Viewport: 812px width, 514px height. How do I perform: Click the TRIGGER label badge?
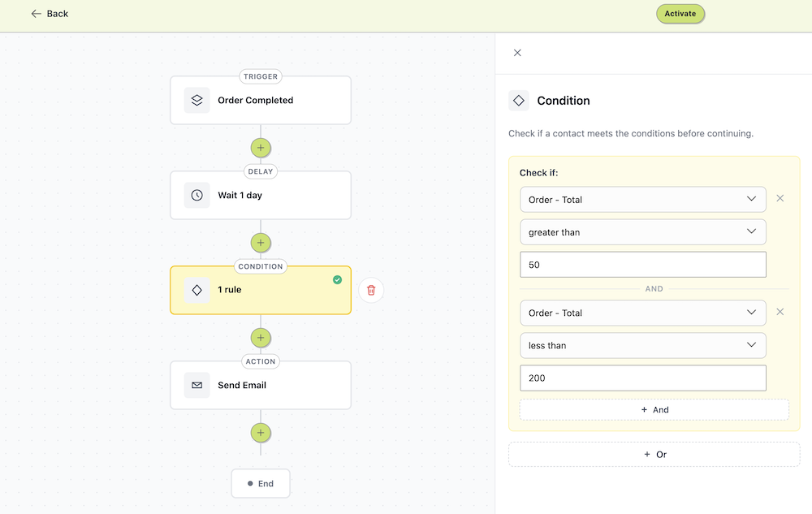click(261, 76)
